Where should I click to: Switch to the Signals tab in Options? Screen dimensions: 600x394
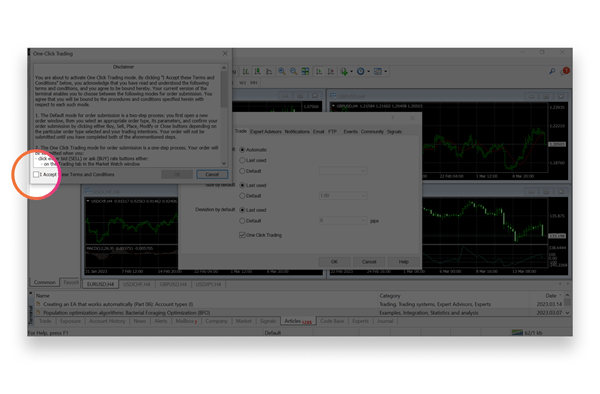tap(394, 132)
